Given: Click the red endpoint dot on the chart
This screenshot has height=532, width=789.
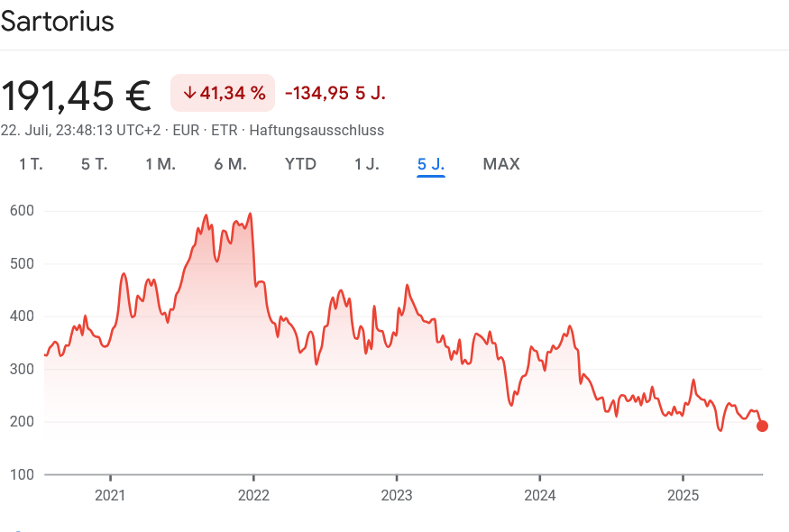Looking at the screenshot, I should (762, 426).
